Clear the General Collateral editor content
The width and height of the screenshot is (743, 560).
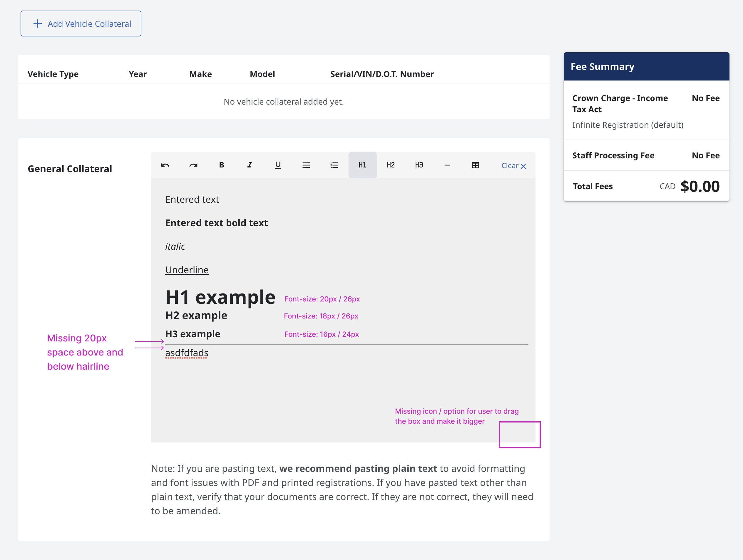pyautogui.click(x=513, y=166)
